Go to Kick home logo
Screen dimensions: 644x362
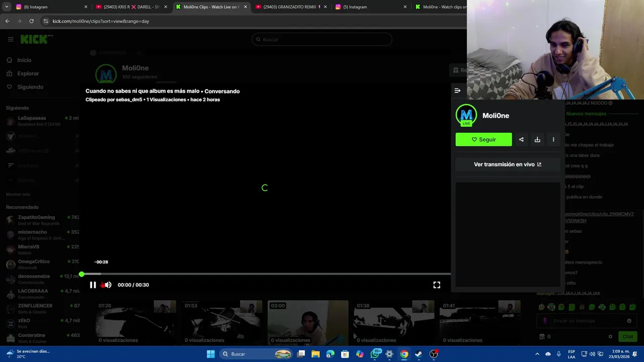pyautogui.click(x=36, y=39)
